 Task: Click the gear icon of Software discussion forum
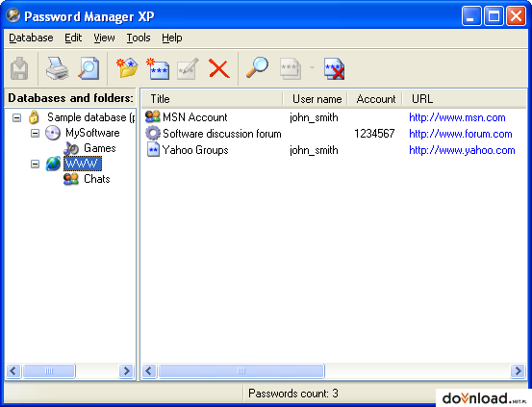coord(153,133)
